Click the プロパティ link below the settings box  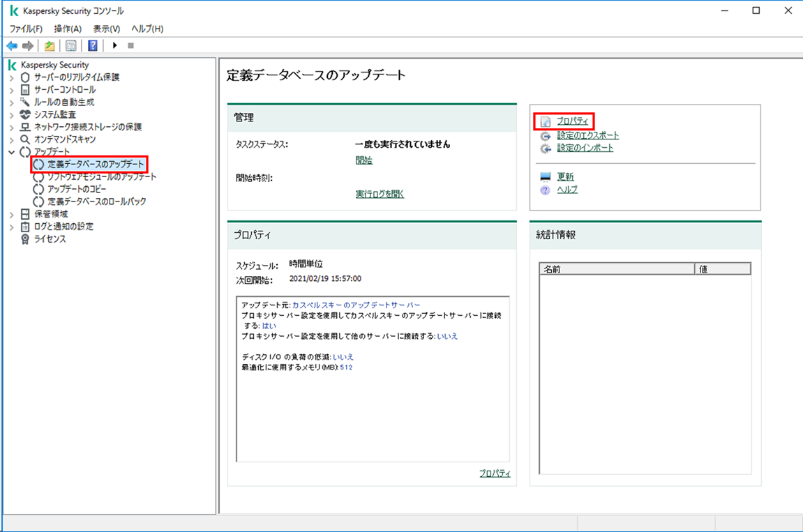click(495, 473)
